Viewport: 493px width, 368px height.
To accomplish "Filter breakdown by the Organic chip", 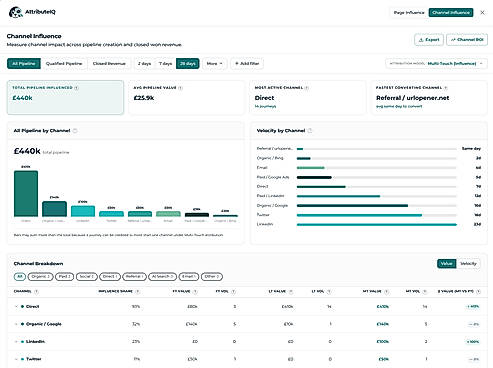I will [x=41, y=277].
